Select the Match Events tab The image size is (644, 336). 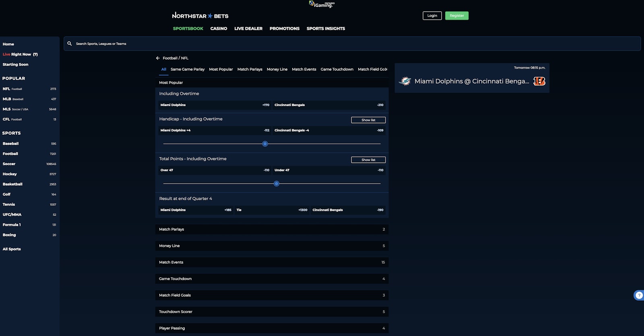point(304,69)
